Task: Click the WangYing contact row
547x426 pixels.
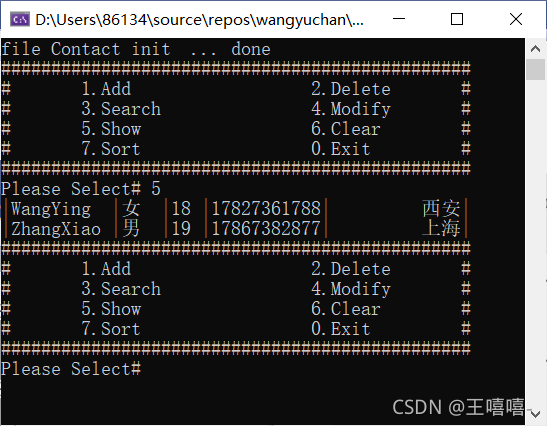Action: click(x=236, y=209)
